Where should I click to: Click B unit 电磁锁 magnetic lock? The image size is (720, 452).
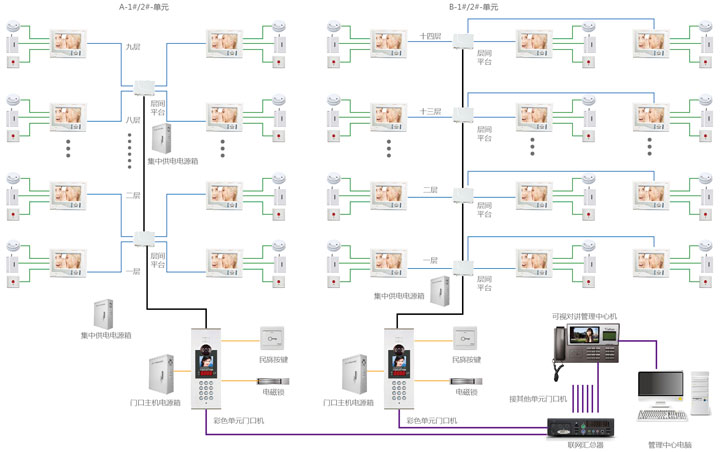click(466, 381)
